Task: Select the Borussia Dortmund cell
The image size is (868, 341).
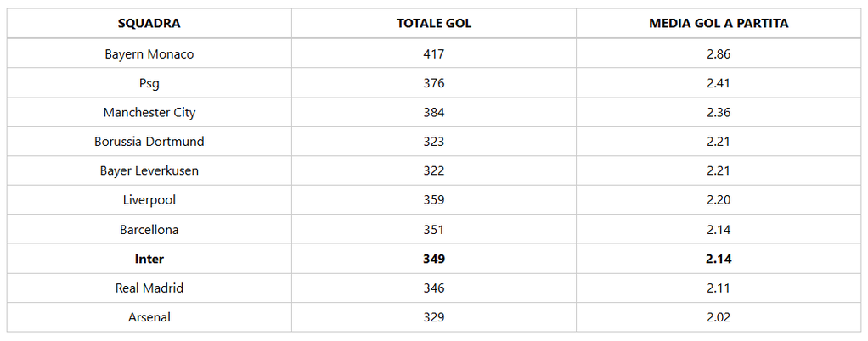Action: pos(149,142)
